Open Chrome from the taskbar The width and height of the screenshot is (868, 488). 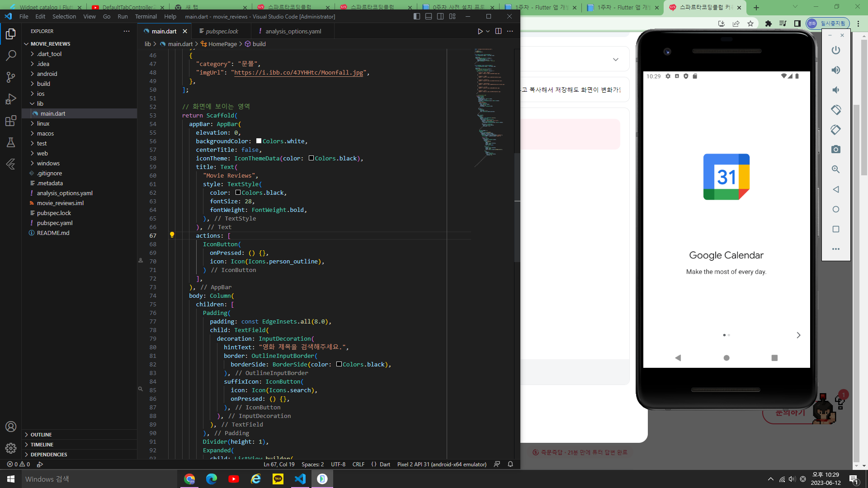[189, 479]
